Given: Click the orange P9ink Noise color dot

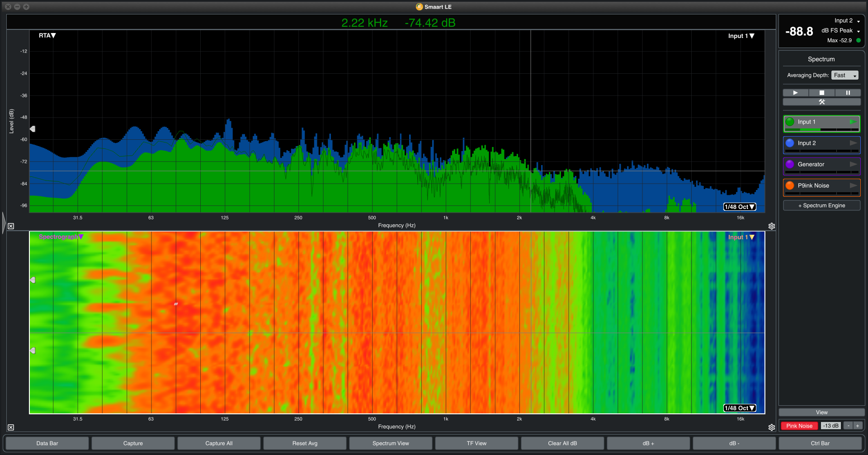Looking at the screenshot, I should [x=790, y=185].
